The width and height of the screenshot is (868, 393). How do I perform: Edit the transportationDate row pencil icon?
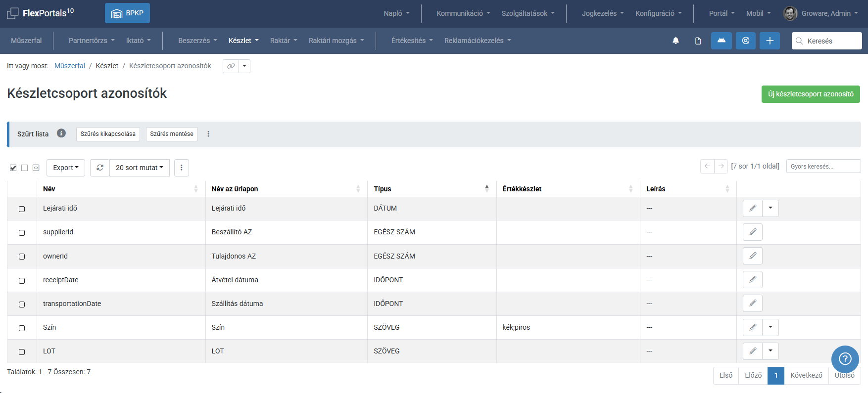coord(753,303)
